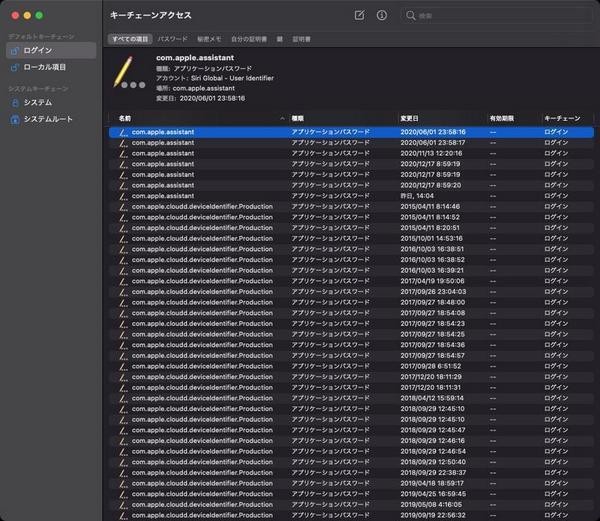This screenshot has height=521, width=600.
Task: Switch to the 証明書 tab
Action: [302, 39]
